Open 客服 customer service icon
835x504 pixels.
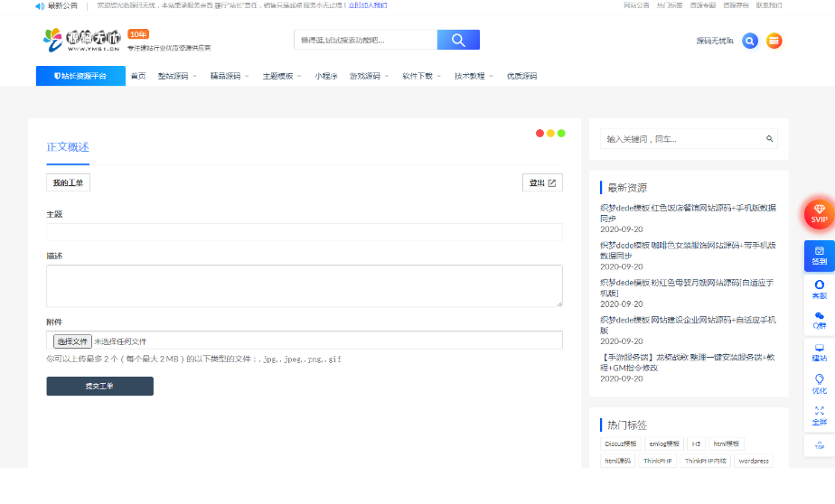819,290
